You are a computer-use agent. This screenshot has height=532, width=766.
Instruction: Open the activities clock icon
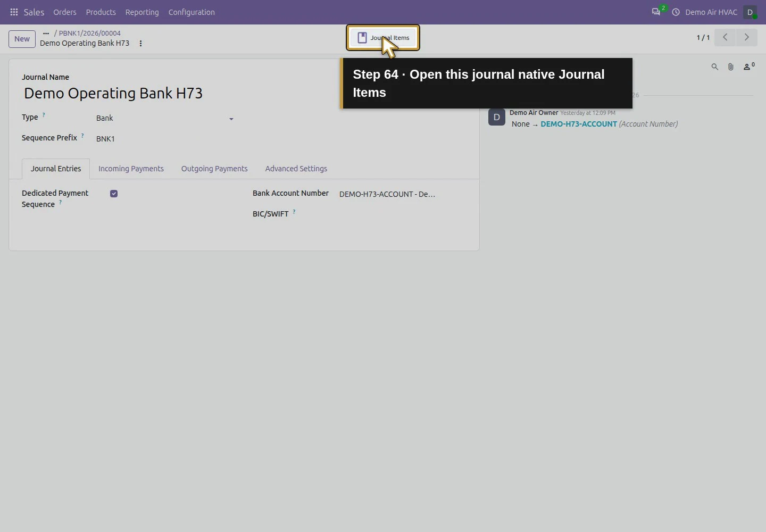tap(676, 12)
